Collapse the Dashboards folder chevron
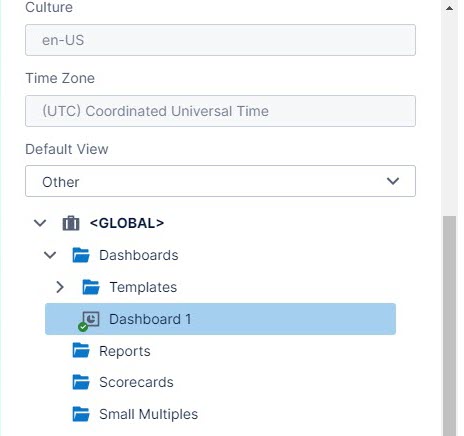 coord(50,255)
